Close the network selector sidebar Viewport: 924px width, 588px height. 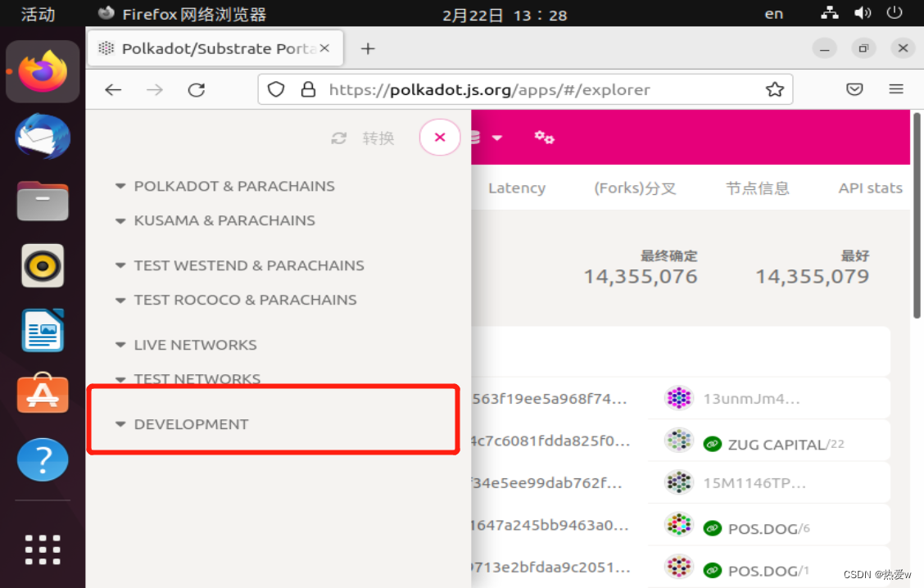440,138
